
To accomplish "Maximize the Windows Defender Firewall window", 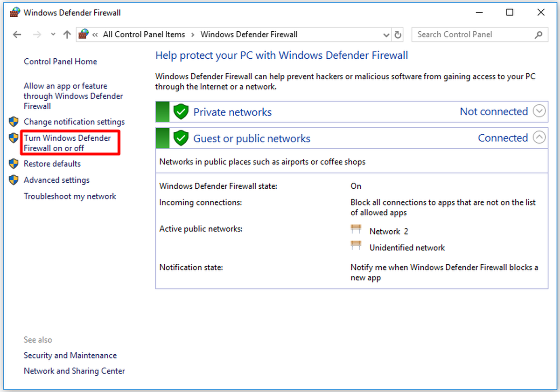I will pos(510,13).
